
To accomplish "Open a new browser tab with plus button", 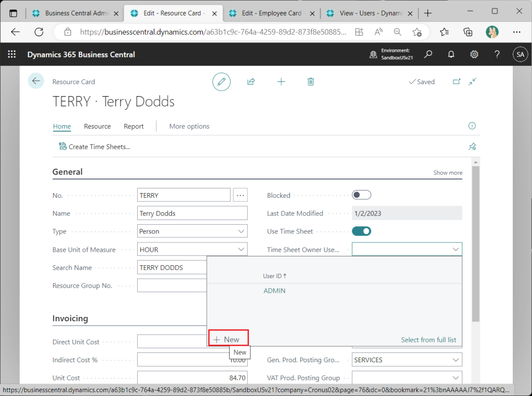I will pyautogui.click(x=428, y=13).
